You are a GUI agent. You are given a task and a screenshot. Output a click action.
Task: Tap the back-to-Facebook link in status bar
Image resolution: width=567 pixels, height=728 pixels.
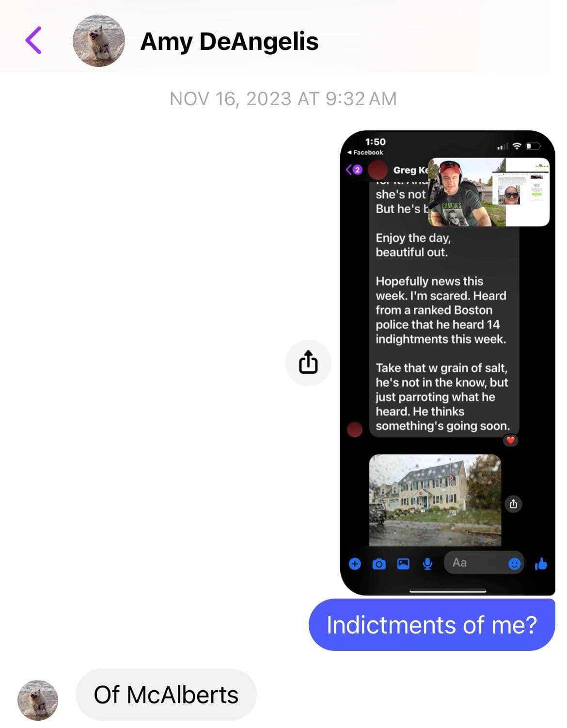tap(365, 152)
